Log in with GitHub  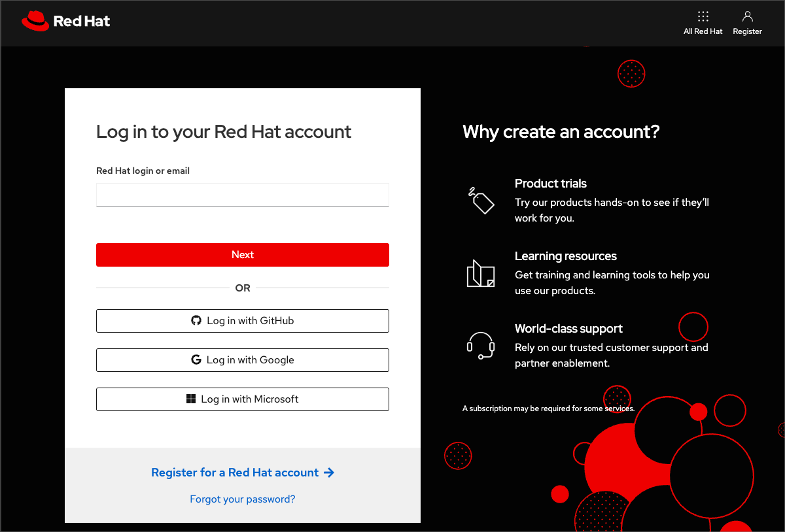pos(243,321)
